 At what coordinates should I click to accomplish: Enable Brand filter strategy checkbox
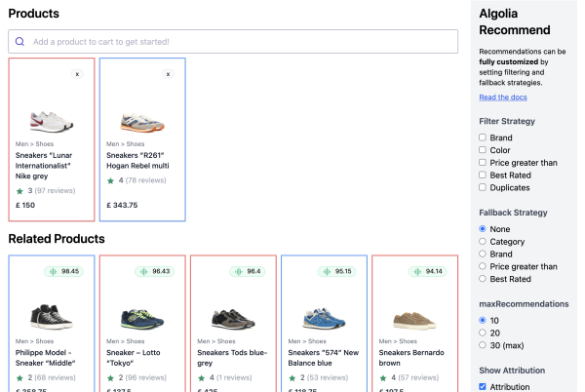[483, 137]
